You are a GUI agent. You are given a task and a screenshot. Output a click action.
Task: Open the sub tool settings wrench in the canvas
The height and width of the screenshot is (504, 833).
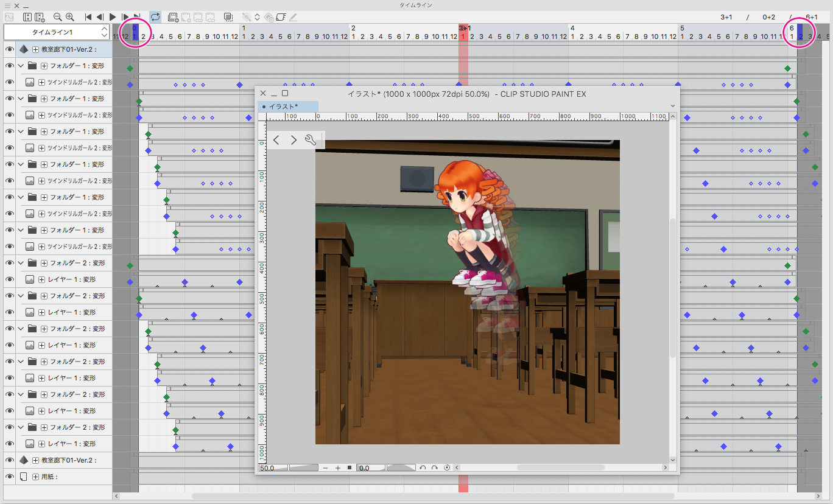click(x=311, y=139)
